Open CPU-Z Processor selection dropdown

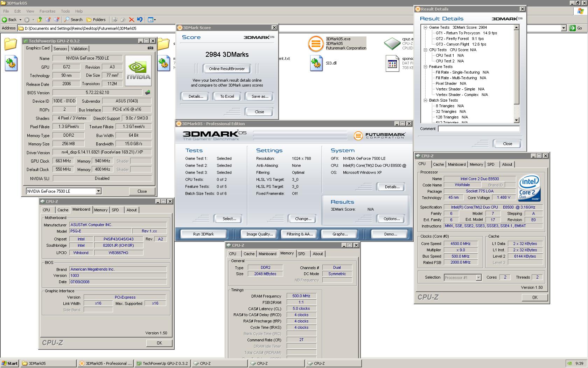pos(478,277)
